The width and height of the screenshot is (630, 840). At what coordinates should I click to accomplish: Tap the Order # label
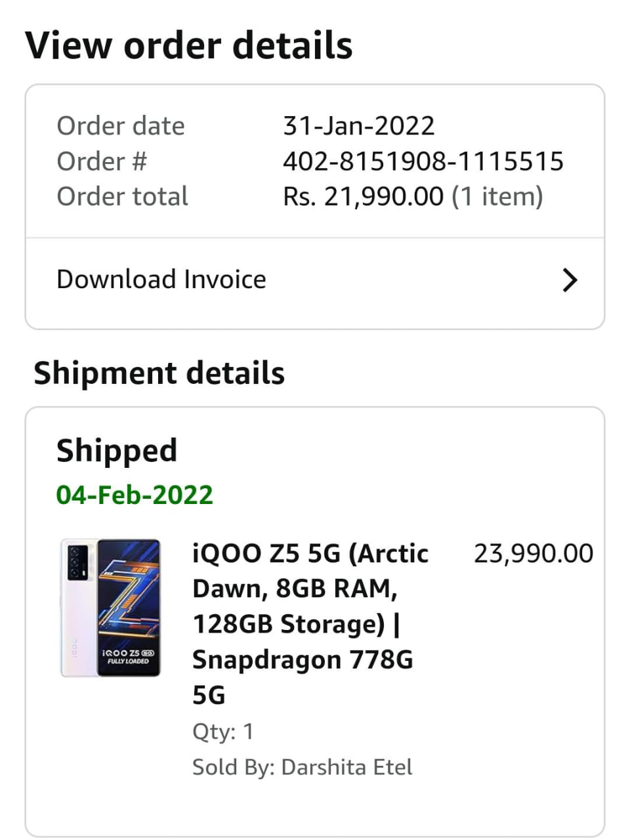click(x=102, y=161)
